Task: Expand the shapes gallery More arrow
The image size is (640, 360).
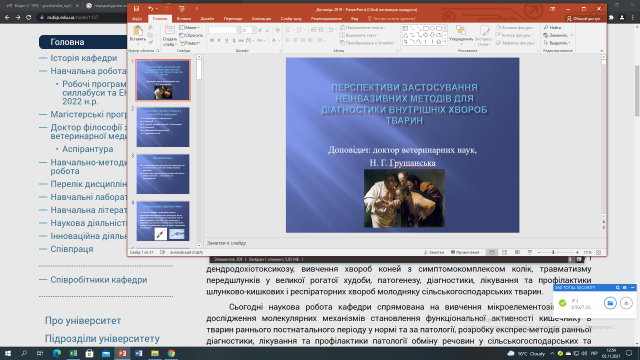Action: coord(445,42)
